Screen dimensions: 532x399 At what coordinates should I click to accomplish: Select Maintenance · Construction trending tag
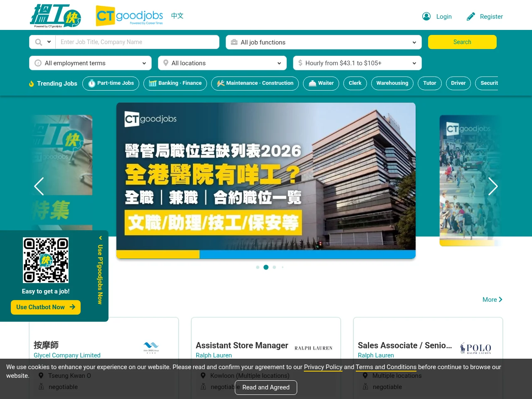point(255,83)
